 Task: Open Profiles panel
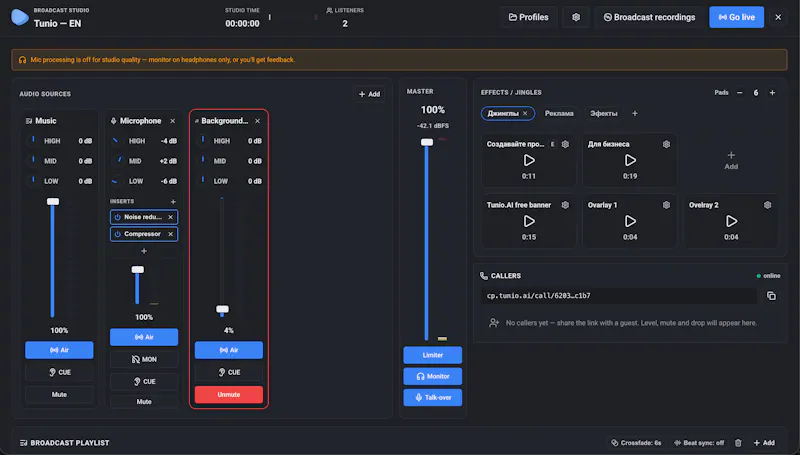(x=529, y=17)
